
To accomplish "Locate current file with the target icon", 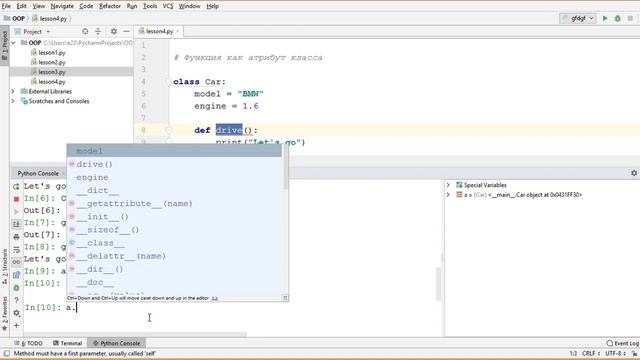I will [85, 31].
